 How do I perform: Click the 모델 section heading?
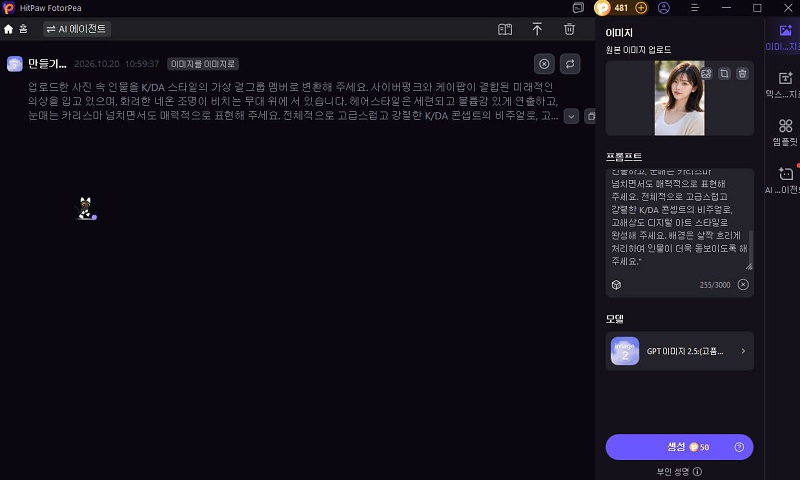(x=615, y=319)
